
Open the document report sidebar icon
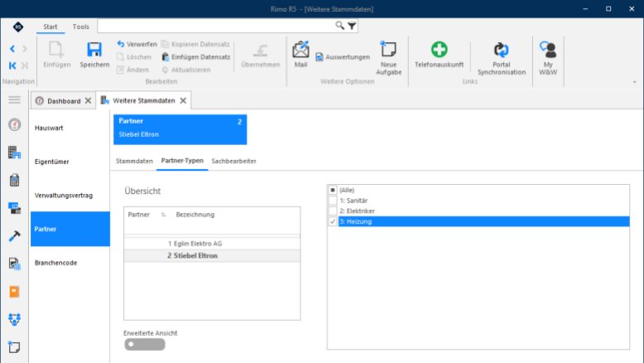14,264
